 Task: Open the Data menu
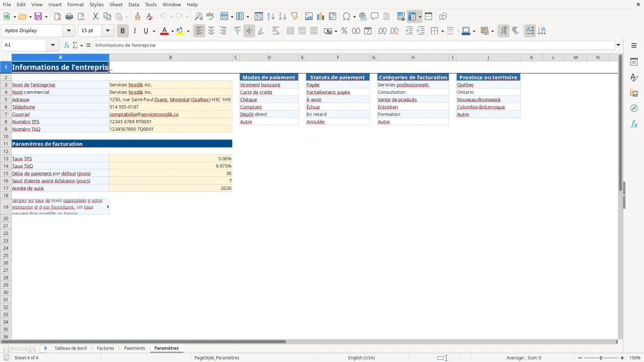pyautogui.click(x=134, y=4)
